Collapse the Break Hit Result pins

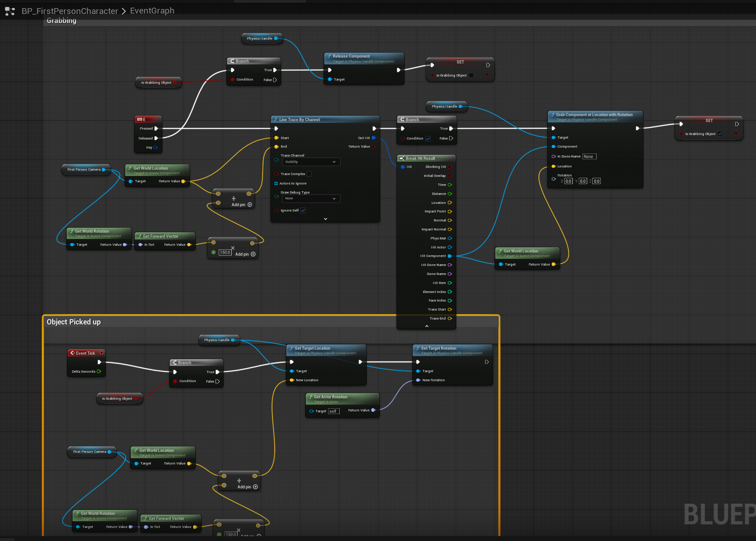coord(427,326)
